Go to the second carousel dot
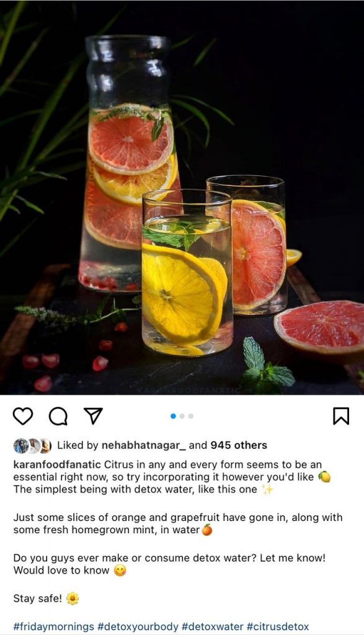Screen dimensions: 364x635 [x=182, y=416]
